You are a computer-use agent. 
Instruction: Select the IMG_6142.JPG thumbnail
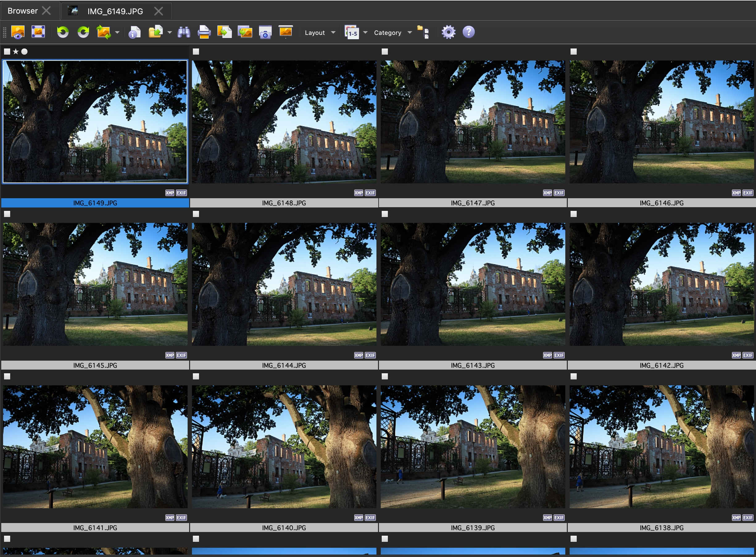(x=661, y=284)
